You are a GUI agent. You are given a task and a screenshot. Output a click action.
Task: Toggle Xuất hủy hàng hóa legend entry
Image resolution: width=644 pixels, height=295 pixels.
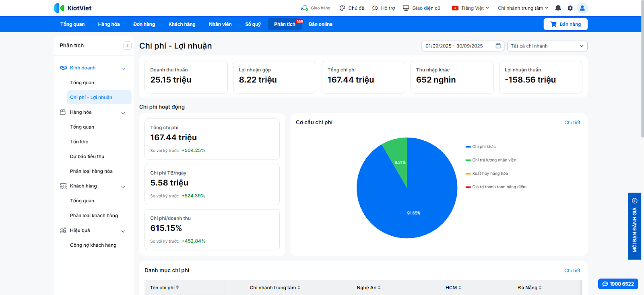(489, 174)
